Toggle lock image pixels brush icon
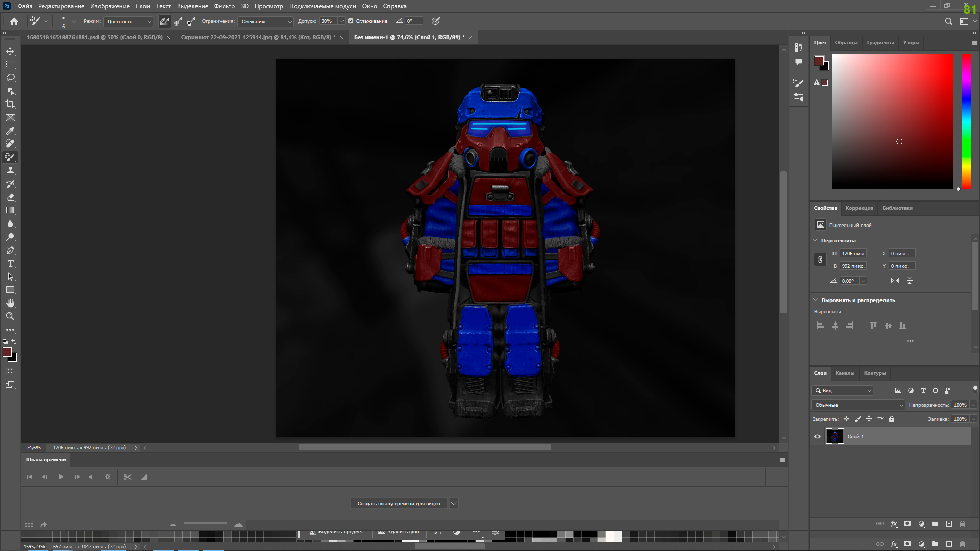This screenshot has height=551, width=980. point(857,419)
